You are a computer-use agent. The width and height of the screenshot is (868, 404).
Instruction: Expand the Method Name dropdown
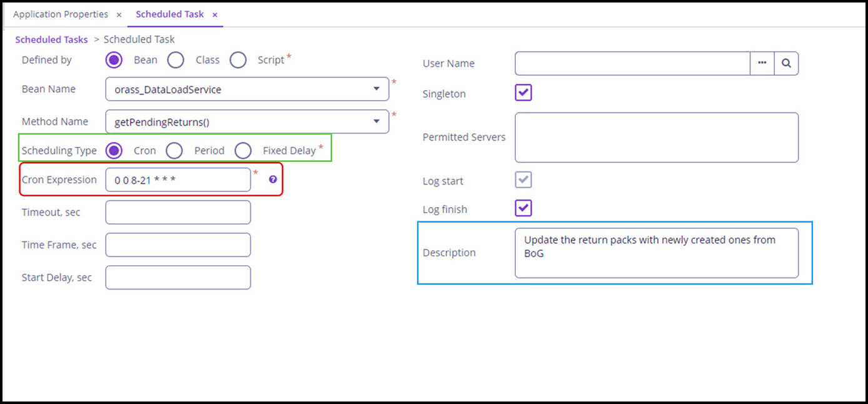(x=378, y=121)
